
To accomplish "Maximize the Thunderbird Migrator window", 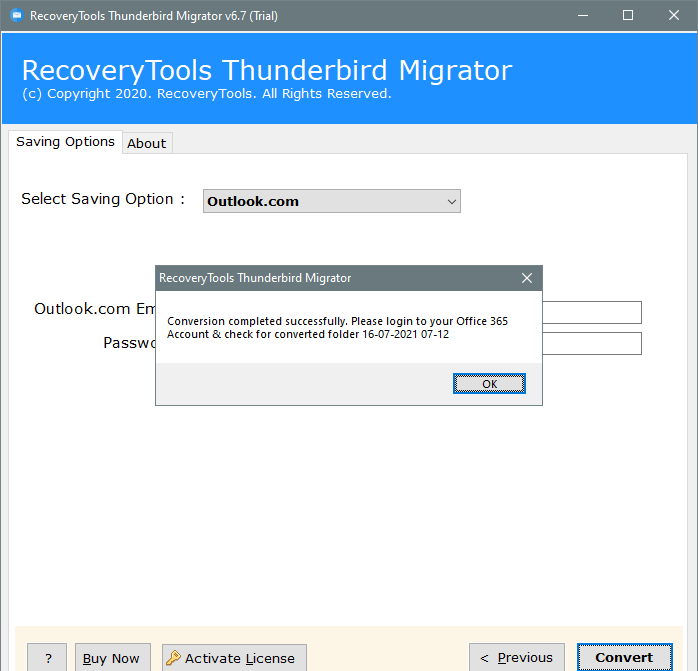I will 628,16.
